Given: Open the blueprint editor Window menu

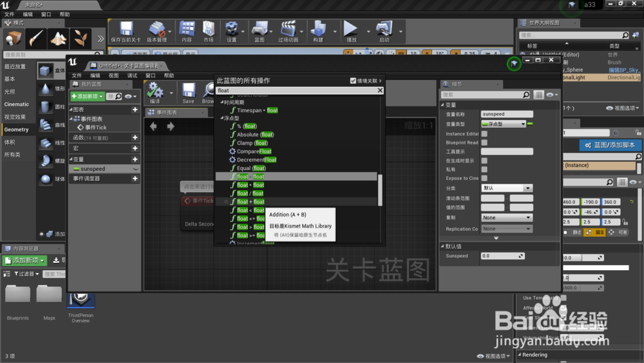Looking at the screenshot, I should (150, 75).
